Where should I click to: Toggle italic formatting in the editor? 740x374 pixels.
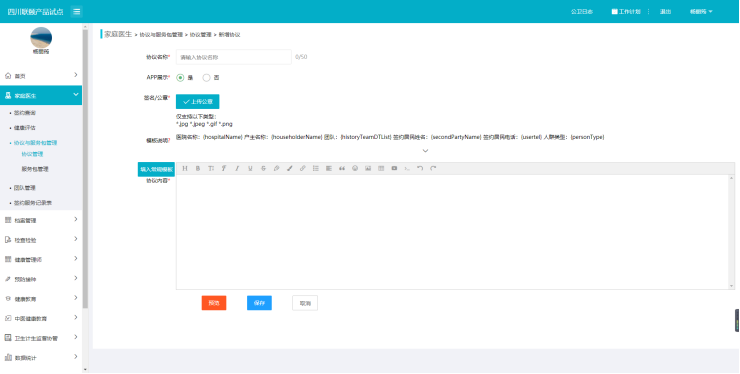[x=237, y=169]
